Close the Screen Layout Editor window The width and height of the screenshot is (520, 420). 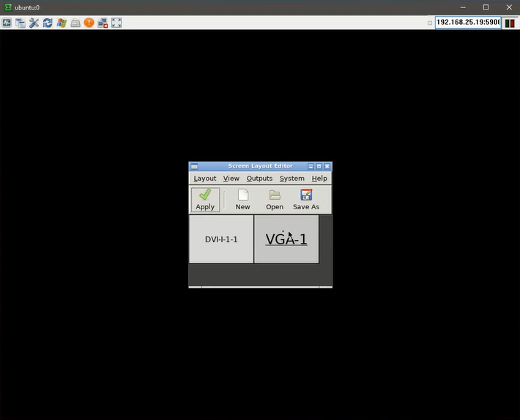(327, 166)
